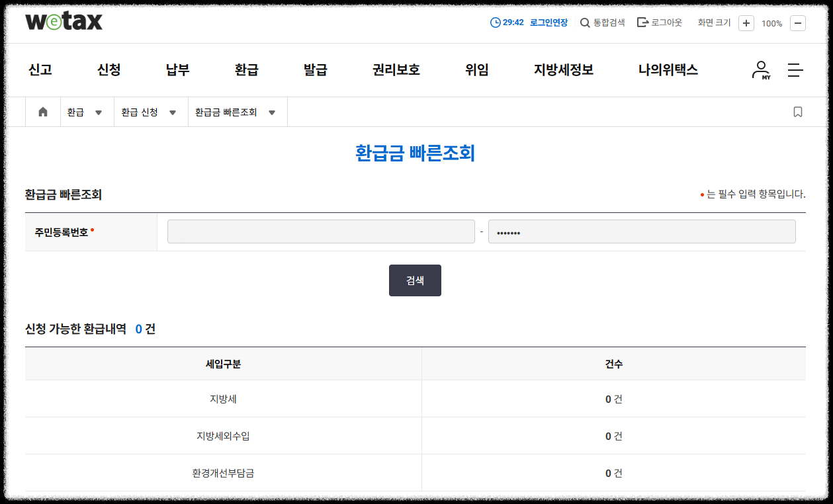Go home via breadcrumb house icon

coord(43,112)
